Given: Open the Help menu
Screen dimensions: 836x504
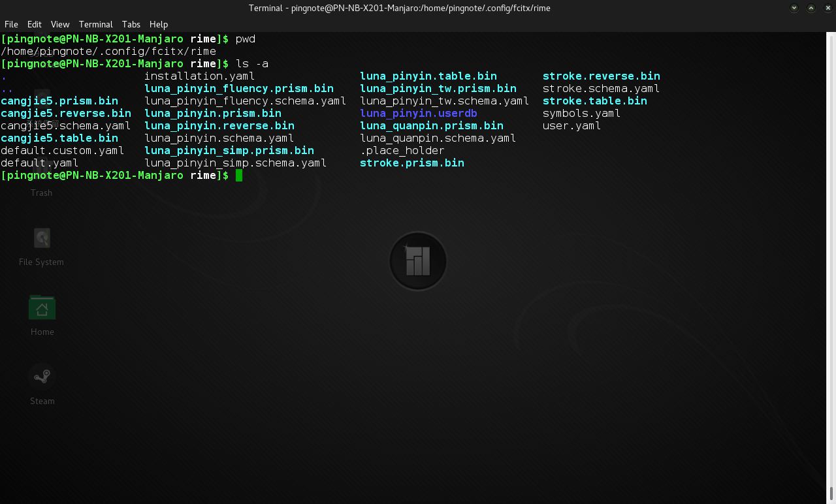Looking at the screenshot, I should click(x=159, y=24).
